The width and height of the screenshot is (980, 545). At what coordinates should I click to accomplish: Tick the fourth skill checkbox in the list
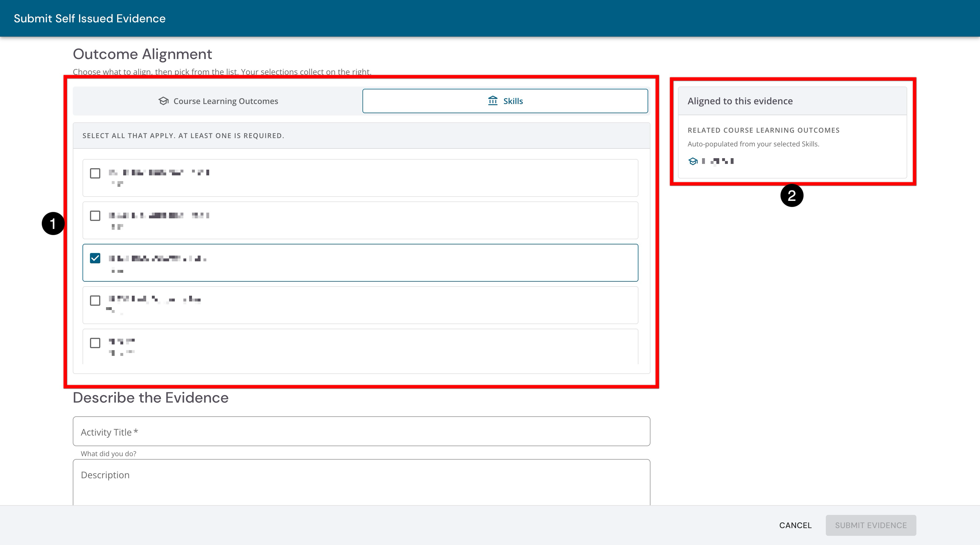(95, 301)
